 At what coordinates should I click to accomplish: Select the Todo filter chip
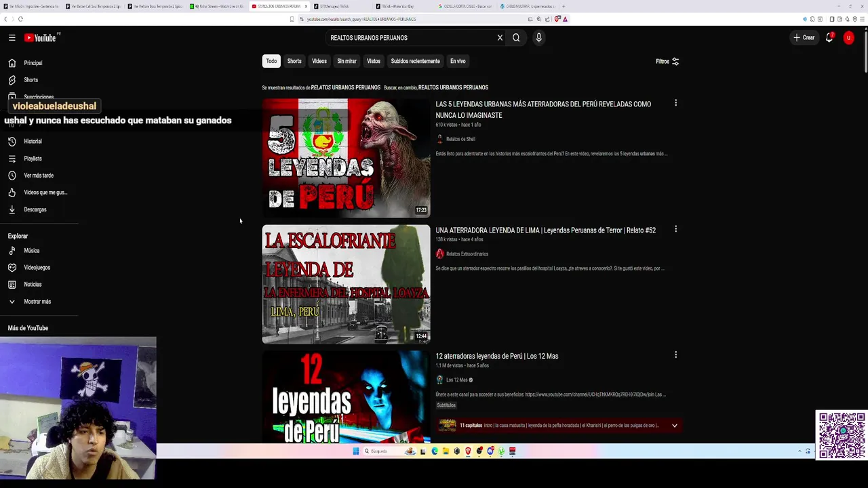[271, 61]
